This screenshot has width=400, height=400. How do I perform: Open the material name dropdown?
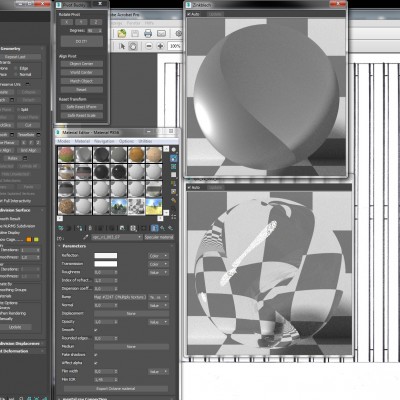tap(117, 237)
